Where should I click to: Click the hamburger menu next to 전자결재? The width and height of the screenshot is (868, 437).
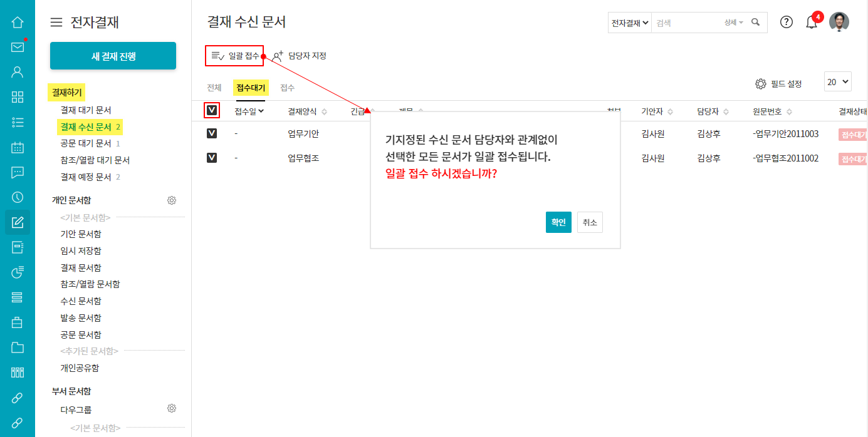click(x=56, y=23)
